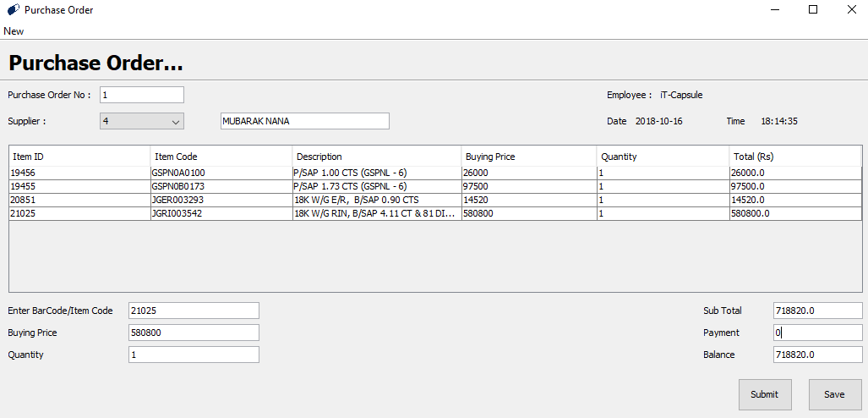Click the Item ID column header

click(79, 157)
